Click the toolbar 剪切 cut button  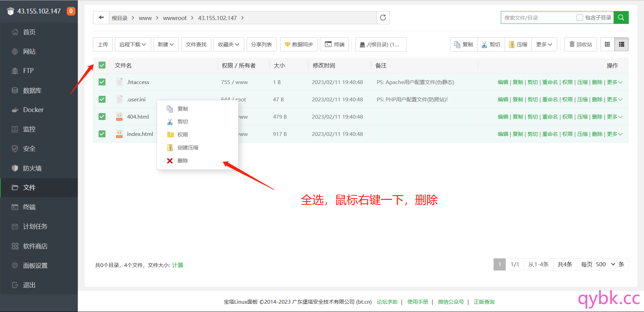(491, 44)
